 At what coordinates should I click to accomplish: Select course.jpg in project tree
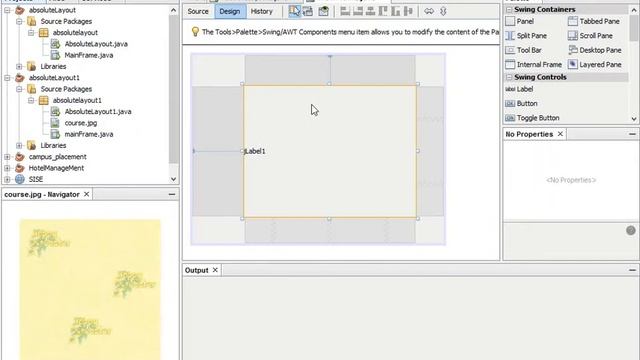81,123
